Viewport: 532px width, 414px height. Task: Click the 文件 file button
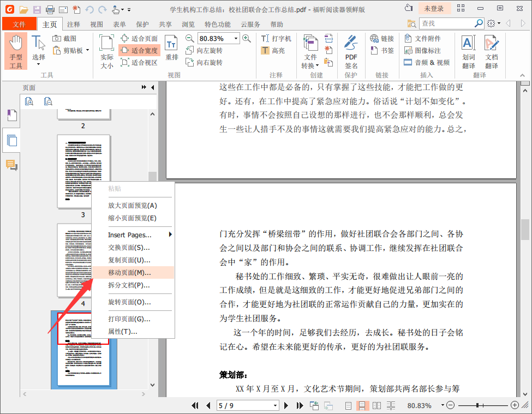coord(19,25)
